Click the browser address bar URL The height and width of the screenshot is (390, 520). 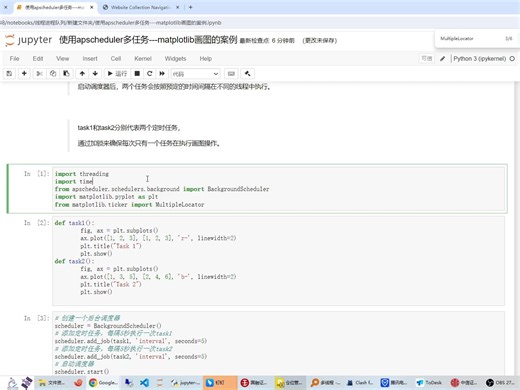tap(110, 23)
